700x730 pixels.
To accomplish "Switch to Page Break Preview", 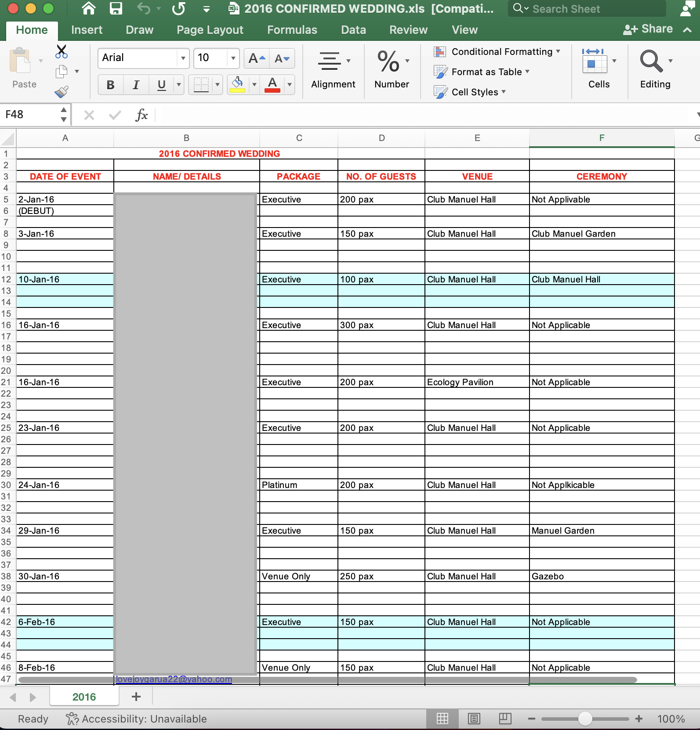I will (505, 719).
